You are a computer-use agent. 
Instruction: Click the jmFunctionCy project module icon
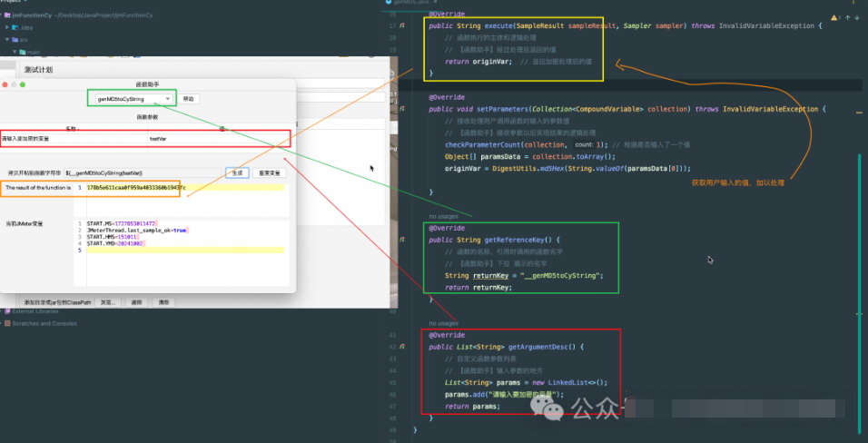coord(8,15)
